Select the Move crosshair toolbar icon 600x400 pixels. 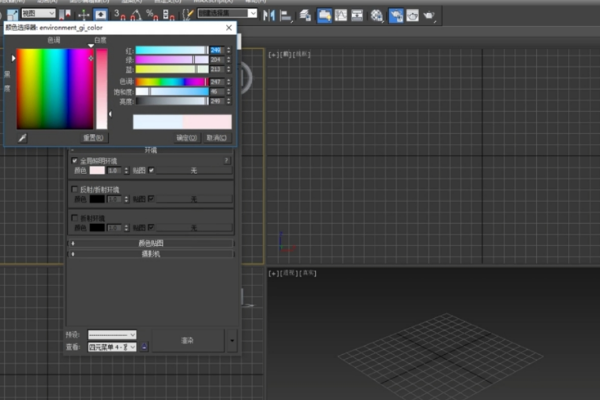coord(83,15)
